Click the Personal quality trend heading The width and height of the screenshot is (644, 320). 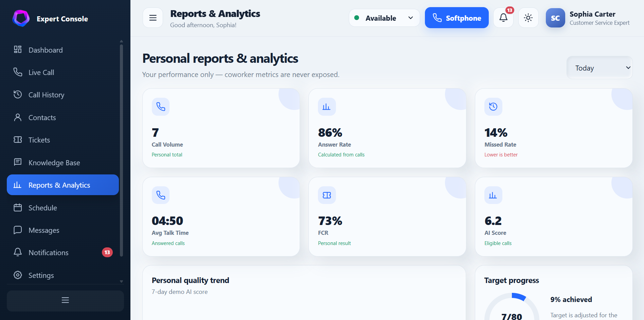(x=191, y=280)
